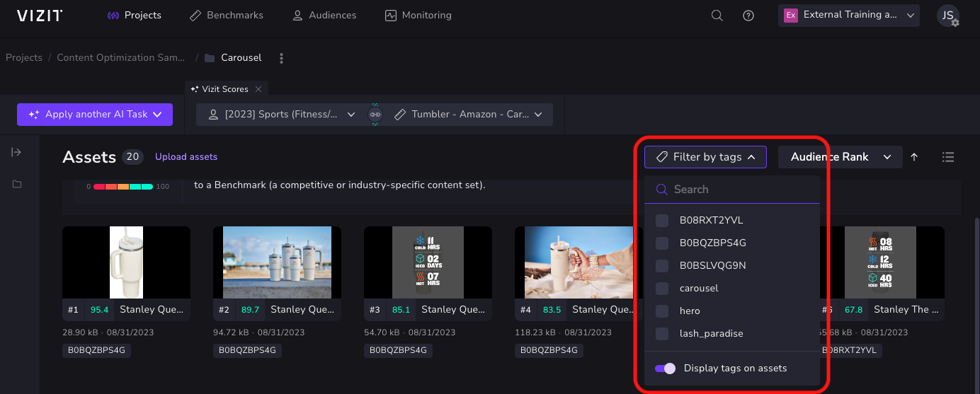This screenshot has width=980, height=394.
Task: Click the 89.7 score badge
Action: tap(250, 310)
